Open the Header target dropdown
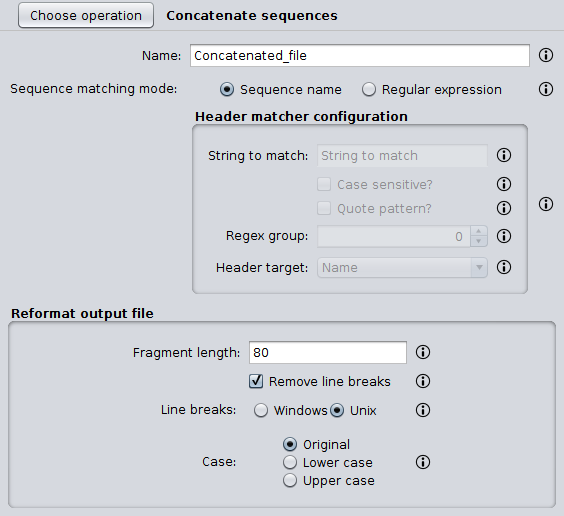 [x=402, y=268]
